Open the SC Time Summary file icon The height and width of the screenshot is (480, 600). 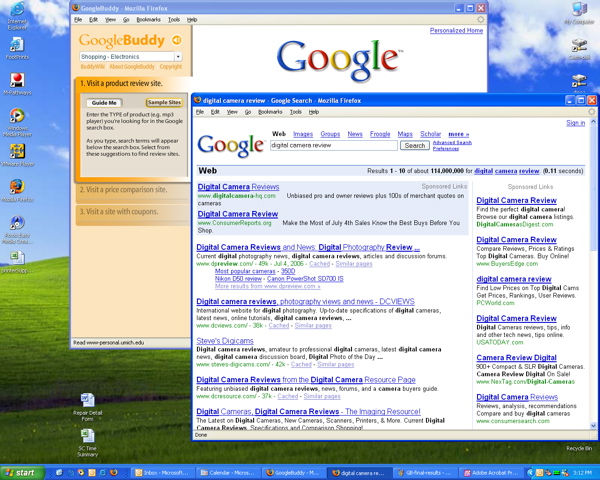tap(87, 436)
